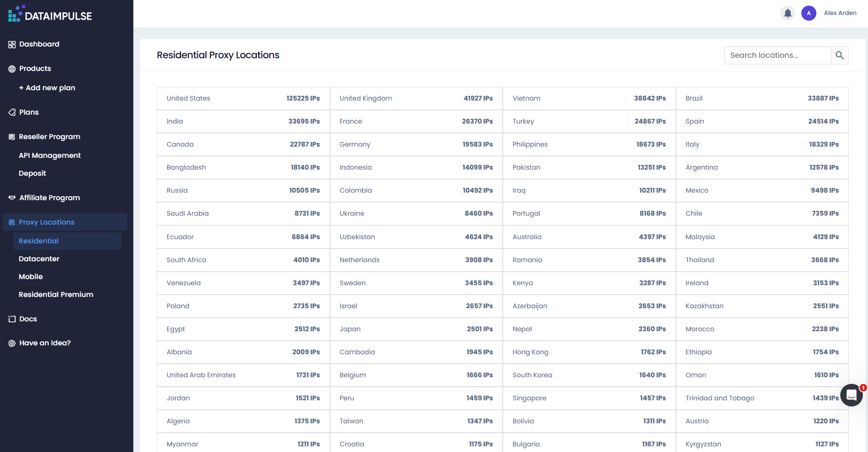Click the Have an Idea? link
This screenshot has width=868, height=452.
[45, 343]
